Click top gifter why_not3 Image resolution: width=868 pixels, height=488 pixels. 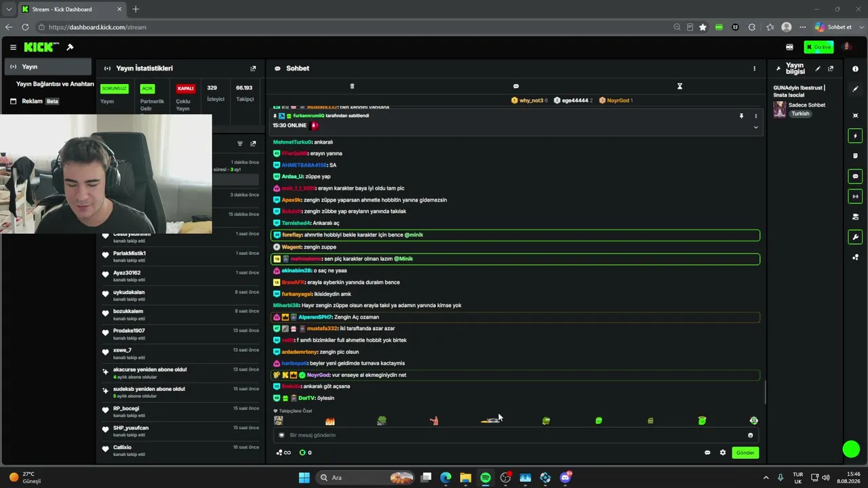(x=529, y=100)
